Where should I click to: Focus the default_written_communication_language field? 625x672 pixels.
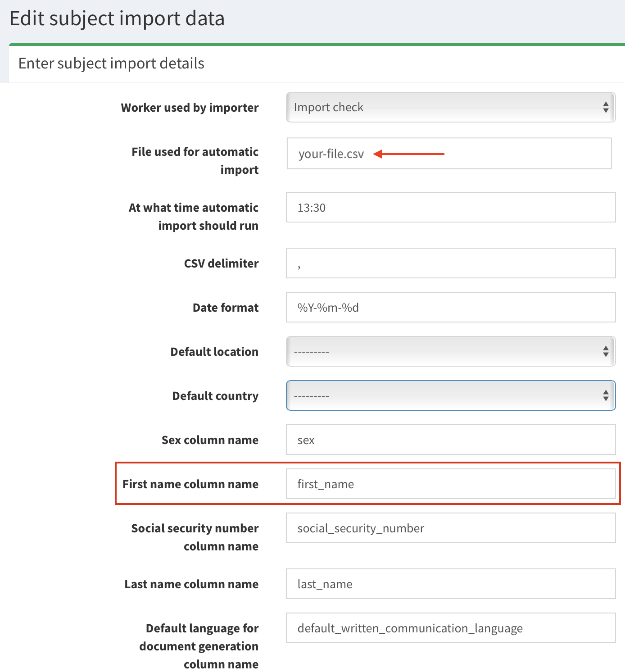[x=450, y=628]
